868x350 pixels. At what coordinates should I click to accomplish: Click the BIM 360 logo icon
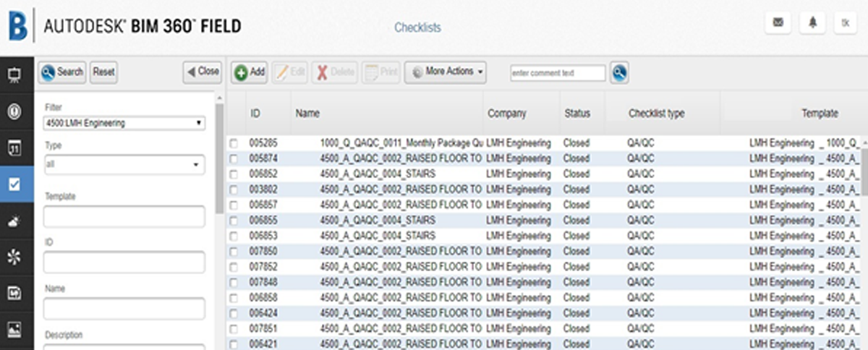17,26
